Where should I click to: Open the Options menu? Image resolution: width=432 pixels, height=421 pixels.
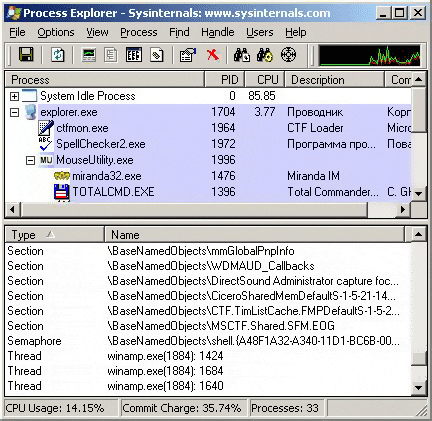[56, 32]
